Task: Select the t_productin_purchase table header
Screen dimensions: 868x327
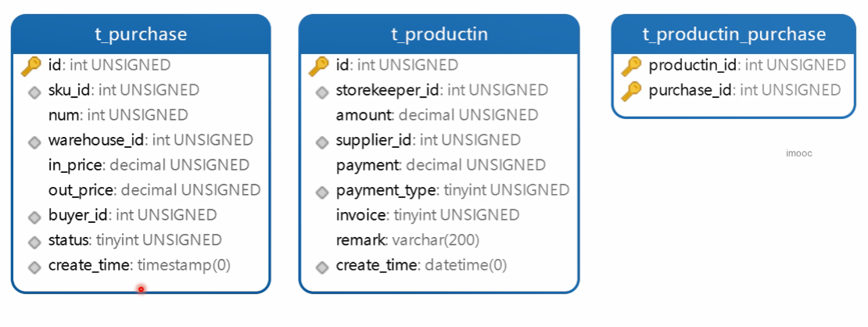Action: click(x=733, y=34)
